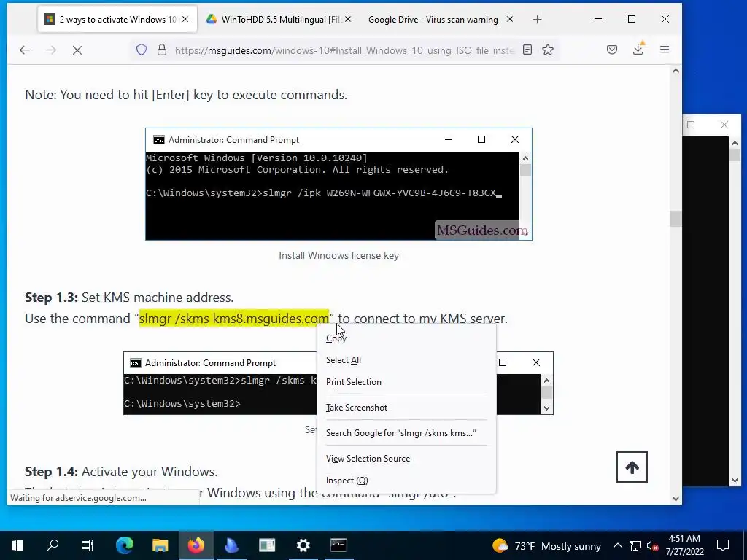Click the Install Windows license key screenshot
The image size is (747, 560).
pyautogui.click(x=338, y=184)
